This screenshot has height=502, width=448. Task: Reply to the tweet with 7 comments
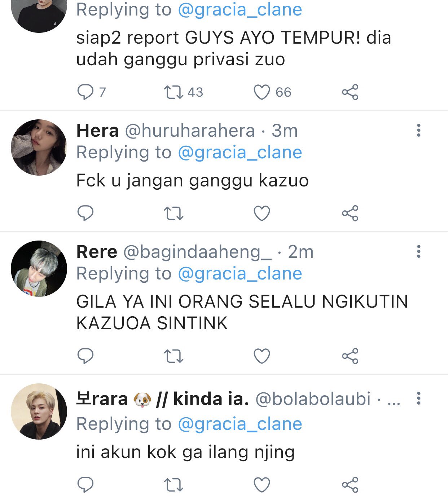pyautogui.click(x=85, y=92)
